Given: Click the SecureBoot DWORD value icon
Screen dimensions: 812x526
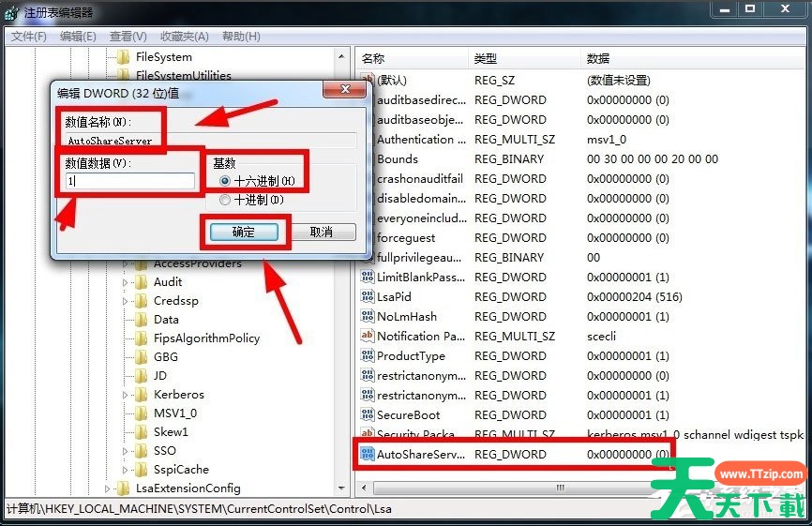Looking at the screenshot, I should click(x=368, y=415).
